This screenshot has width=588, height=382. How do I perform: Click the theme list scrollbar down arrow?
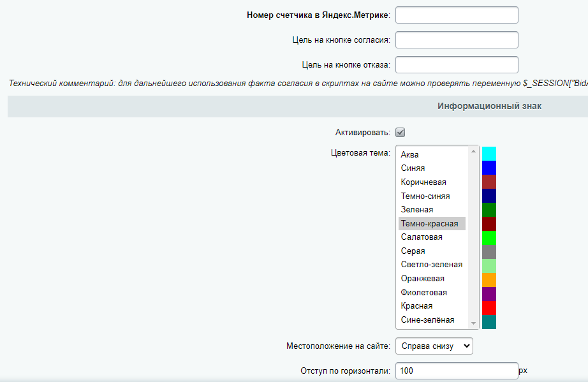coord(473,322)
